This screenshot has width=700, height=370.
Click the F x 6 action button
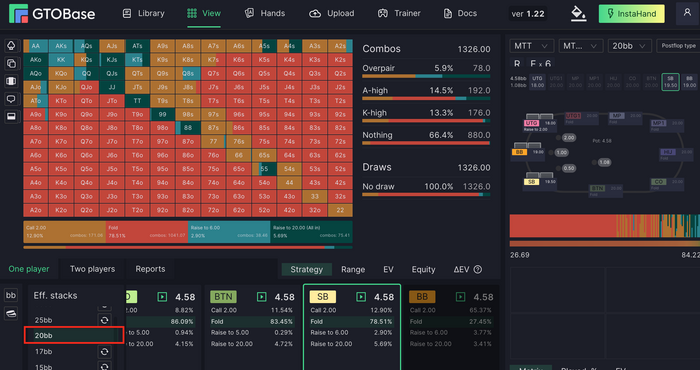coord(540,63)
